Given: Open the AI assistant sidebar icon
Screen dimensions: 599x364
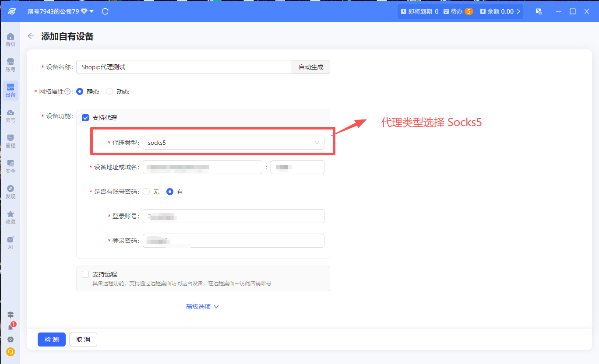Looking at the screenshot, I should coord(11,243).
